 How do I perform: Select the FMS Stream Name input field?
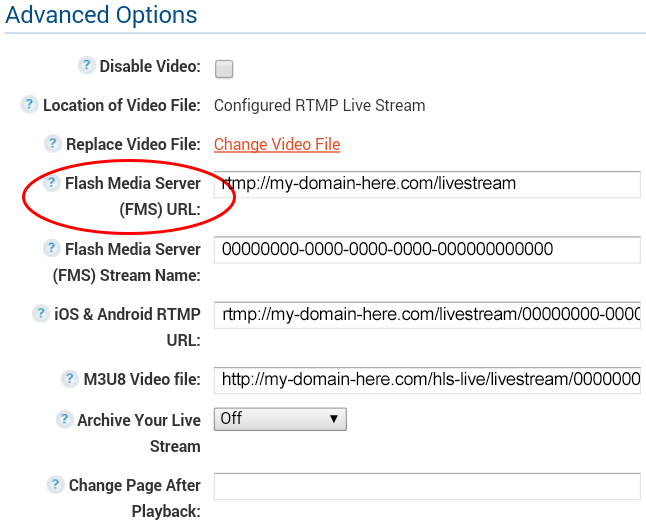click(x=427, y=250)
